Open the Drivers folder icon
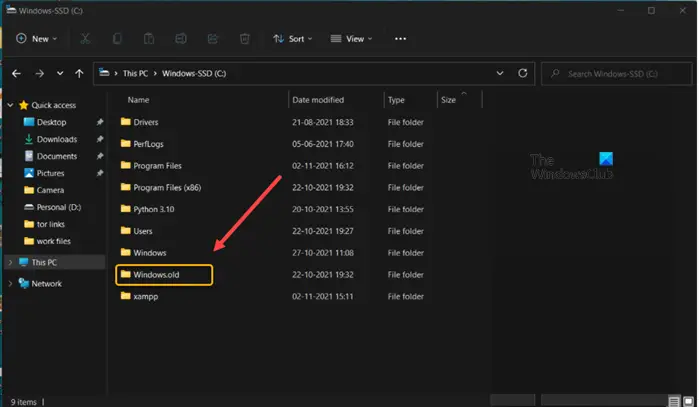 126,122
